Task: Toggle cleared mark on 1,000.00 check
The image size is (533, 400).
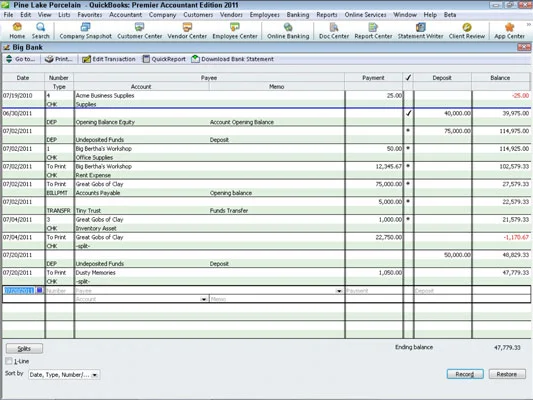Action: [x=408, y=219]
